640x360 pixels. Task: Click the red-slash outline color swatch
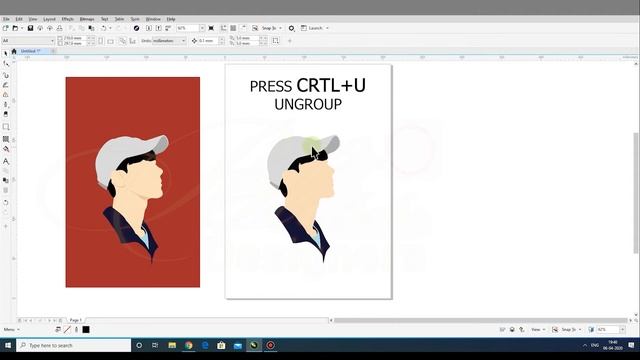click(67, 329)
